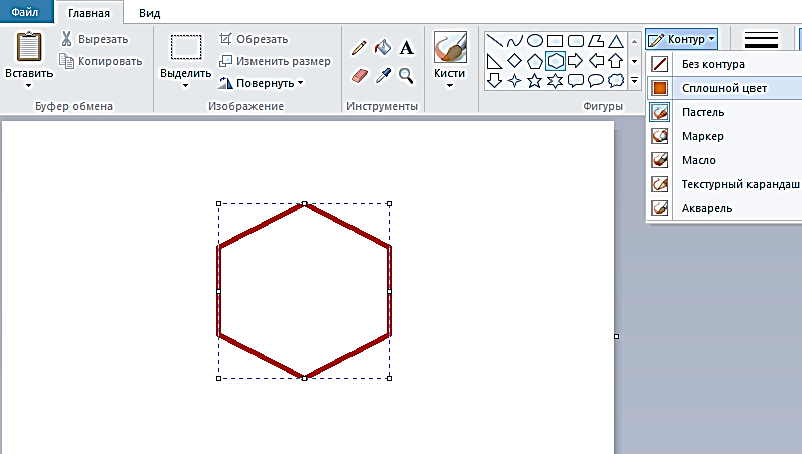Choose the Right triangle shape

tap(494, 61)
